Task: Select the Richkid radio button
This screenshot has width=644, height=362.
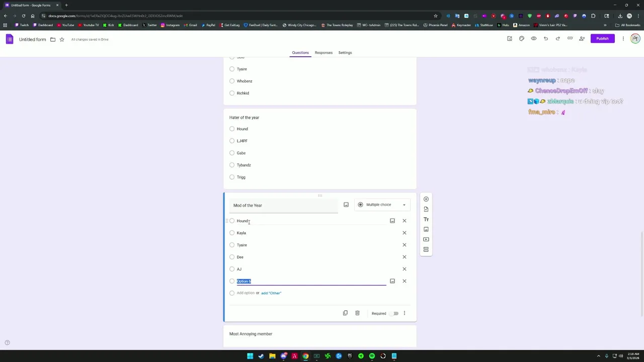Action: 232,93
